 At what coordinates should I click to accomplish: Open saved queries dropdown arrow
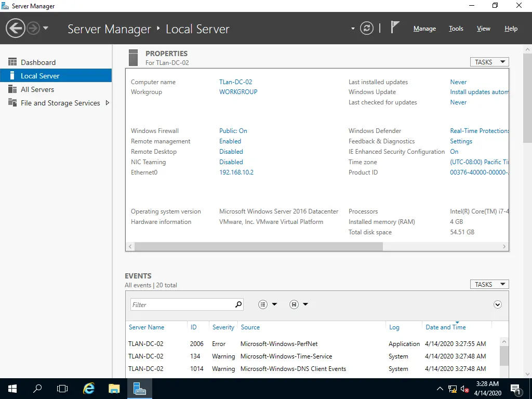click(x=305, y=304)
